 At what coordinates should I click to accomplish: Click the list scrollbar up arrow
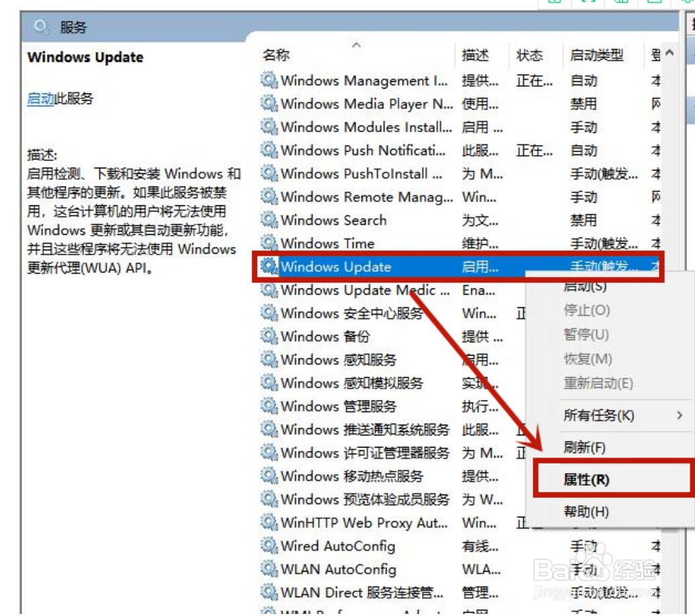pyautogui.click(x=670, y=53)
